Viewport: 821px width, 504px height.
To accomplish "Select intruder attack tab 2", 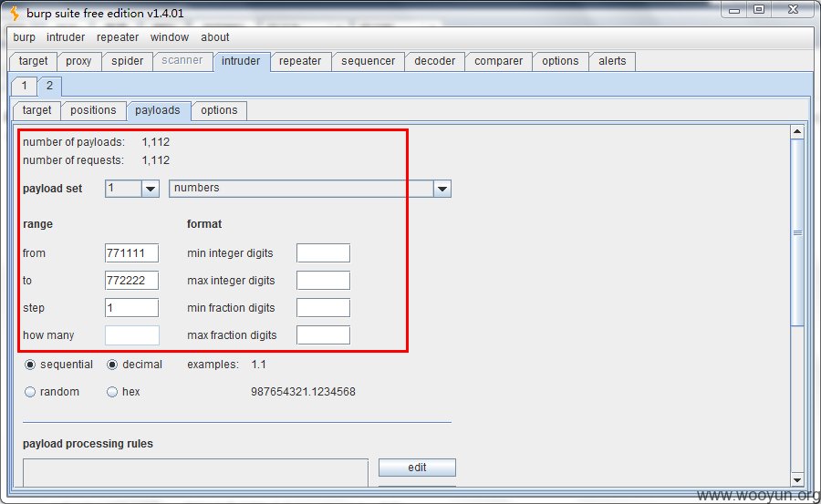I will tap(49, 86).
